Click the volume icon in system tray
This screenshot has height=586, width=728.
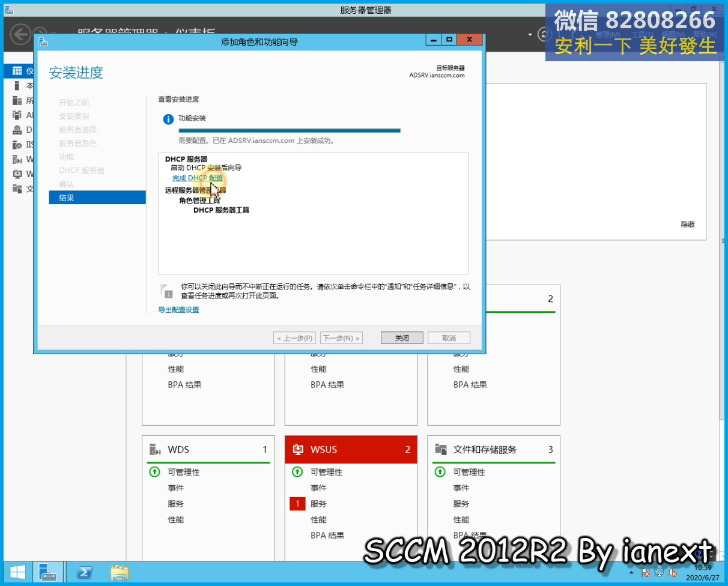[673, 572]
